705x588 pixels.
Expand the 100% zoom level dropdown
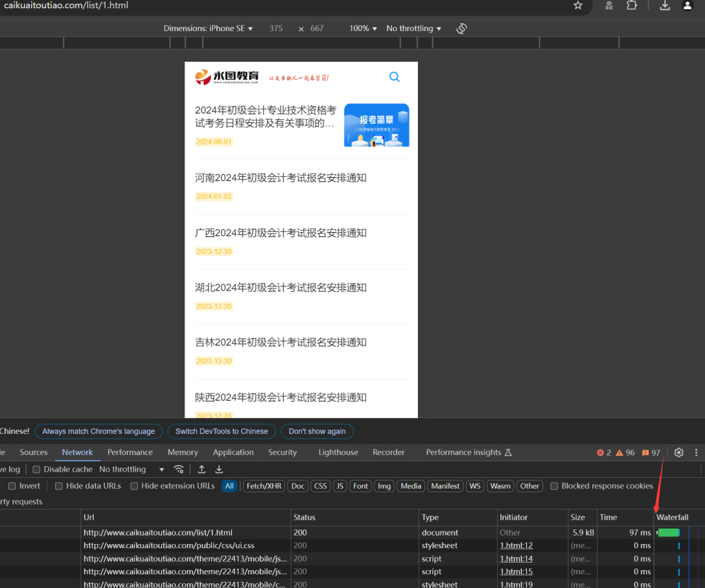point(363,28)
